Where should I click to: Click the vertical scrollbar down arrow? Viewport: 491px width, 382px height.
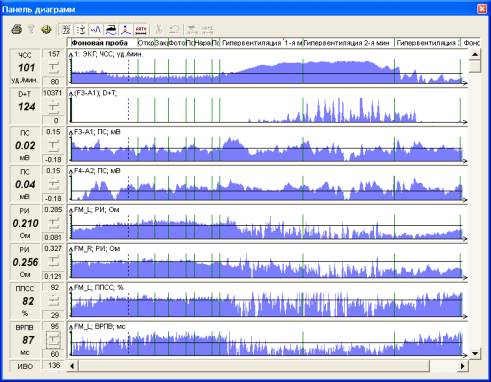tap(475, 353)
